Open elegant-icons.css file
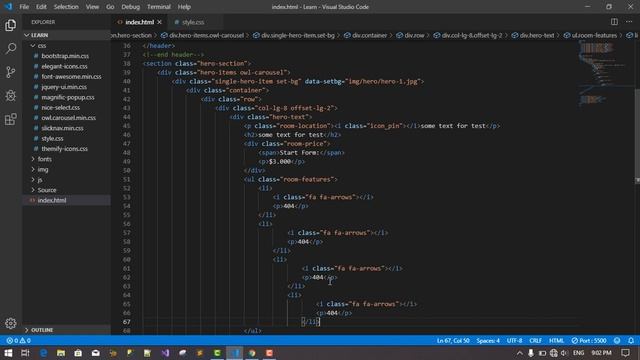640x360 pixels. pyautogui.click(x=64, y=66)
